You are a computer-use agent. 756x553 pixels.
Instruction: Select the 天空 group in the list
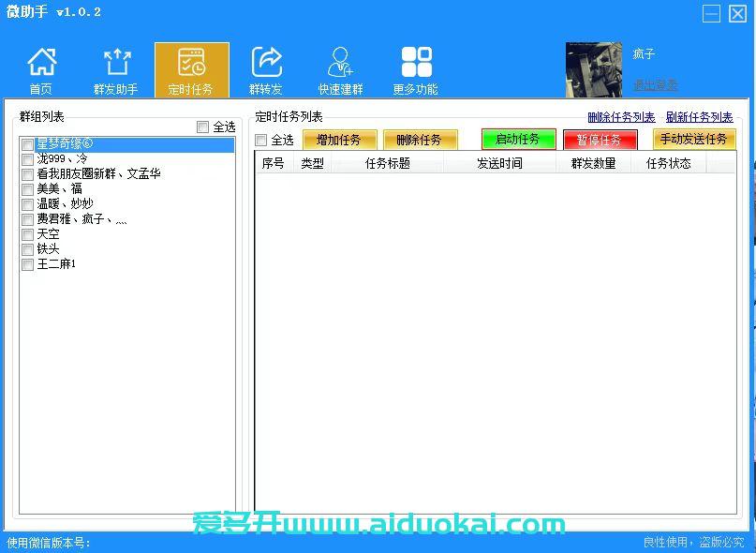tap(47, 233)
